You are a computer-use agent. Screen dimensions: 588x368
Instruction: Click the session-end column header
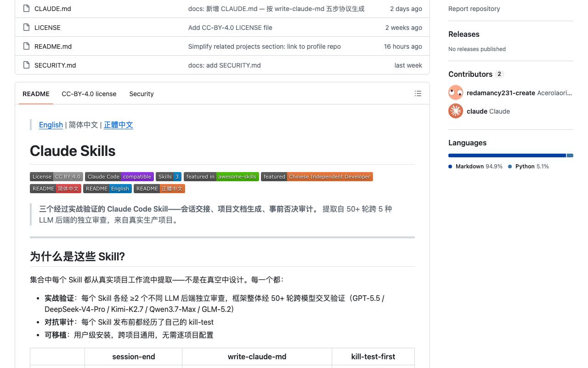coord(134,356)
